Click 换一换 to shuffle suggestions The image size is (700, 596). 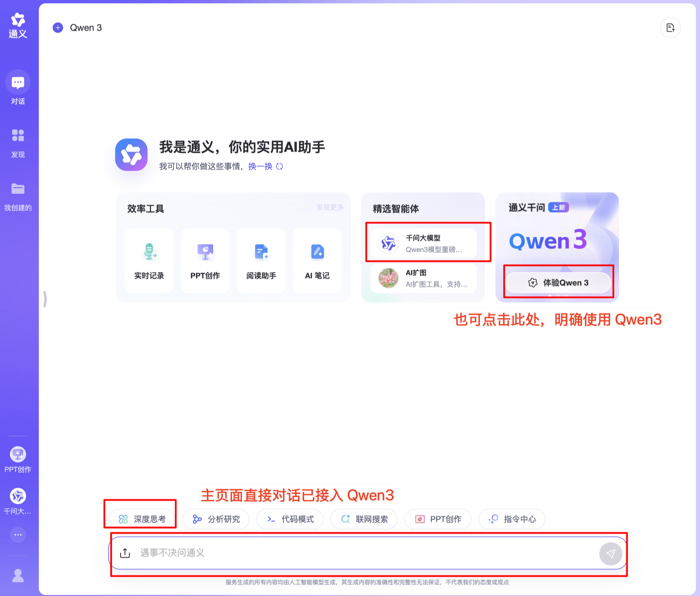pyautogui.click(x=260, y=166)
